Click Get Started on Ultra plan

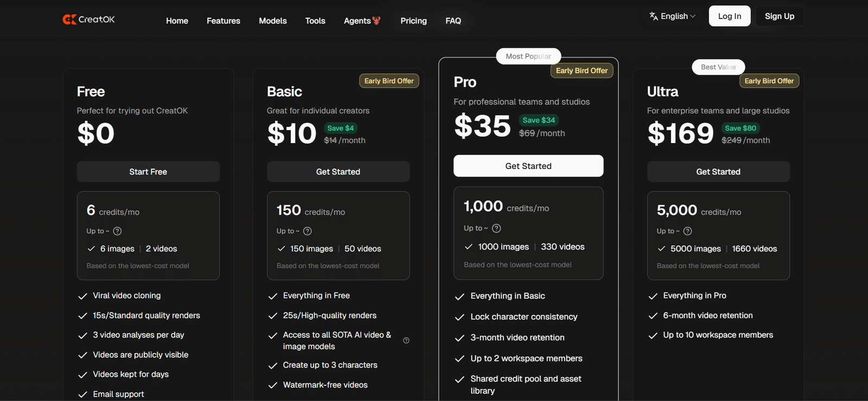(x=718, y=172)
